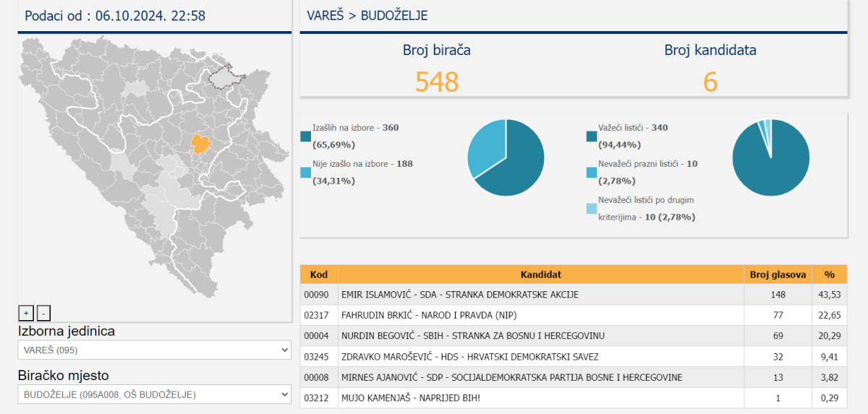The height and width of the screenshot is (414, 868).
Task: Click vote count 77
Action: pos(778,315)
